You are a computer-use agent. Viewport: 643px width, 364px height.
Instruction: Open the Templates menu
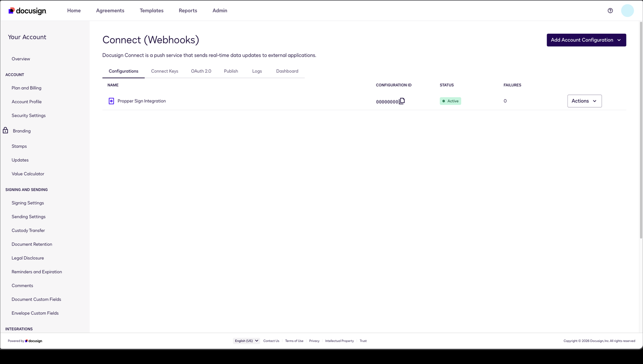tap(152, 11)
